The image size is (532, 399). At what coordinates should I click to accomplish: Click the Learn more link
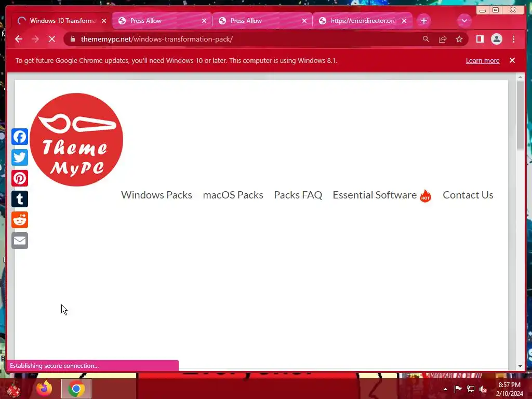(483, 60)
